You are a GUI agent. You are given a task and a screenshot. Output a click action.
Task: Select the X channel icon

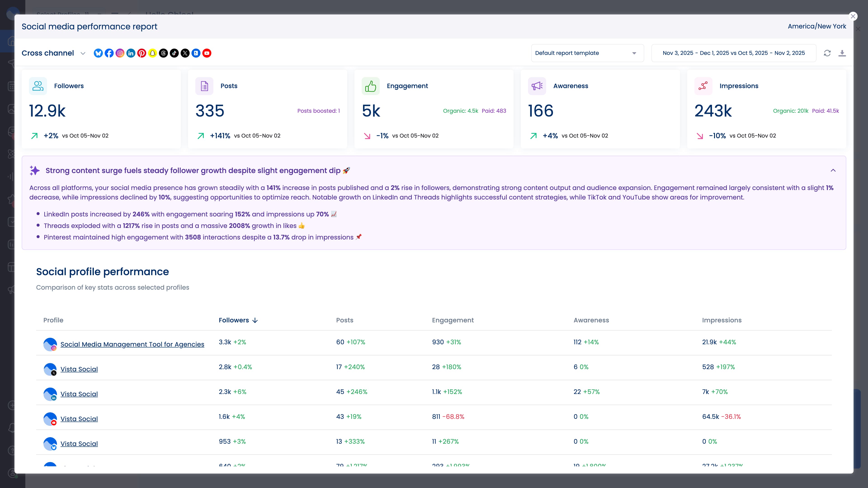pyautogui.click(x=185, y=53)
